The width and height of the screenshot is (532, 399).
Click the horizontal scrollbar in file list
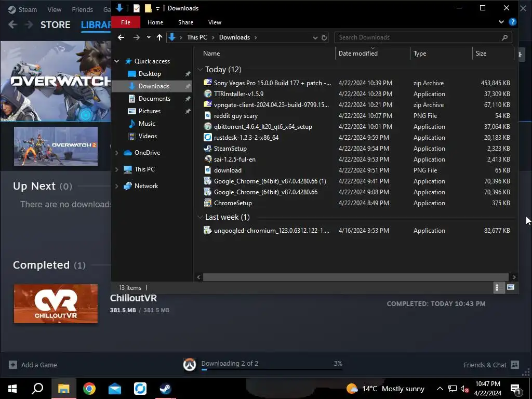pos(355,277)
